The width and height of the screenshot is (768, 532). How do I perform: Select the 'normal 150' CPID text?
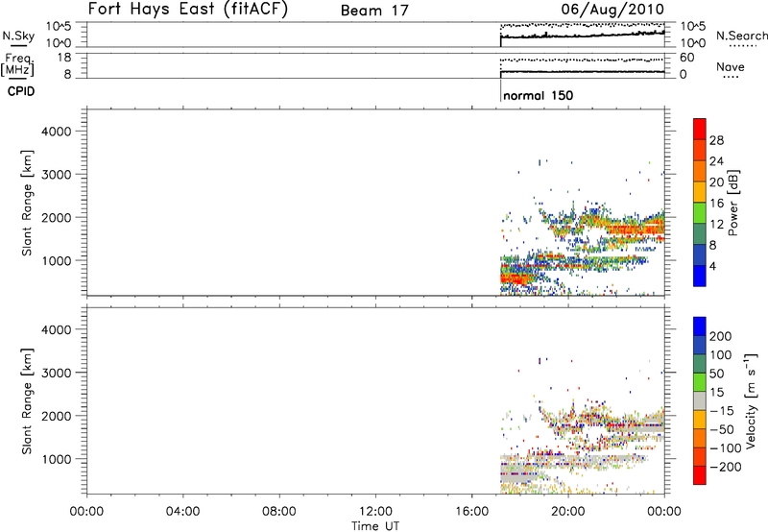coord(538,95)
